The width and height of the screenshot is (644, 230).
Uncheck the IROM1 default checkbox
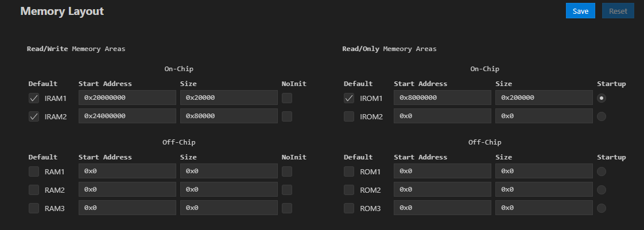click(x=349, y=98)
